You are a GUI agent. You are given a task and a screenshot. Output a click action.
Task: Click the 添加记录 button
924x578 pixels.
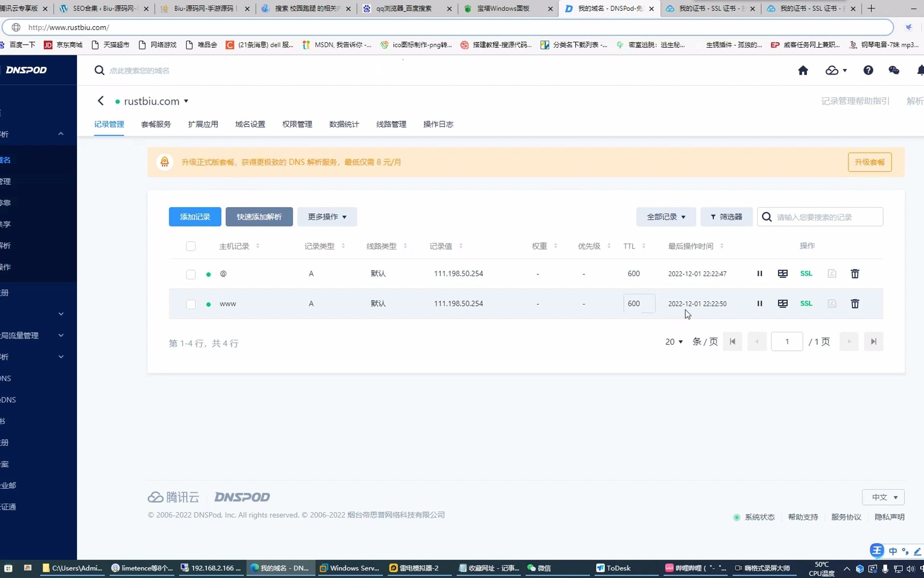coord(195,217)
